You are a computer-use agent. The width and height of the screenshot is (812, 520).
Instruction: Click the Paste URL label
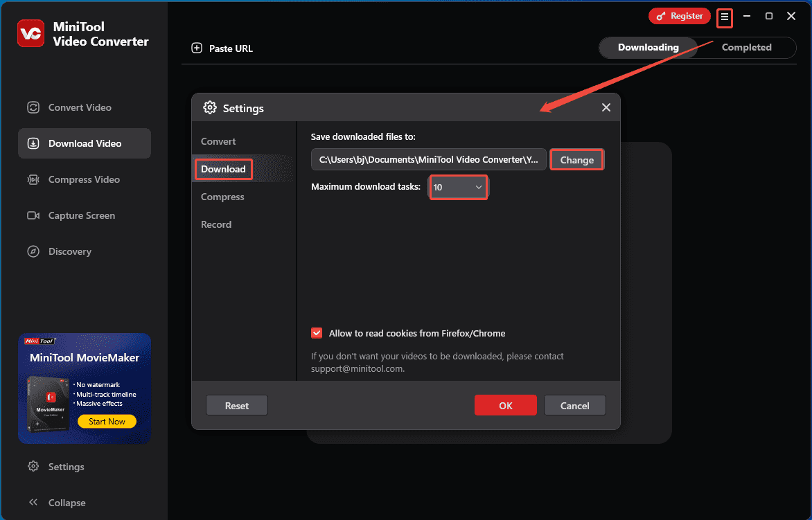point(231,48)
